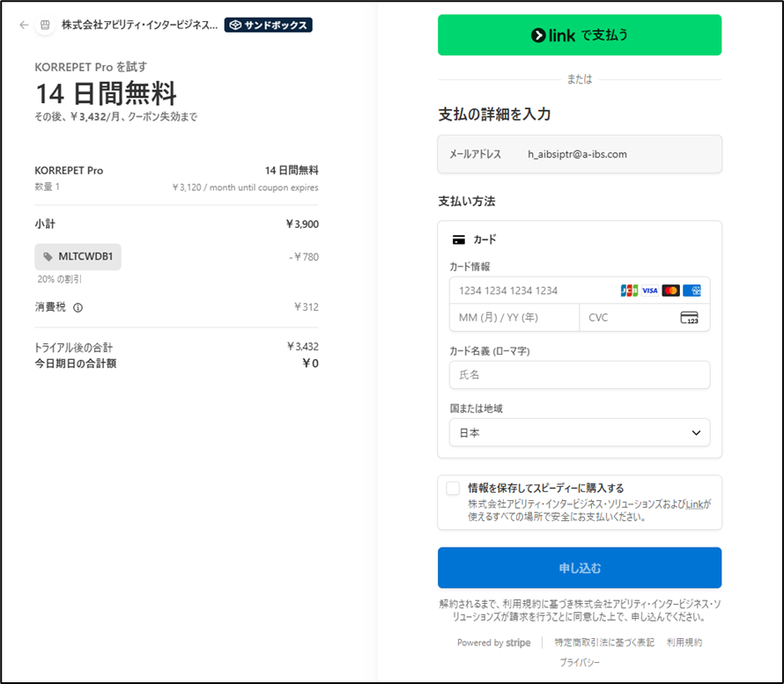Viewport: 784px width, 684px height.
Task: Click the back arrow icon
Action: [24, 25]
